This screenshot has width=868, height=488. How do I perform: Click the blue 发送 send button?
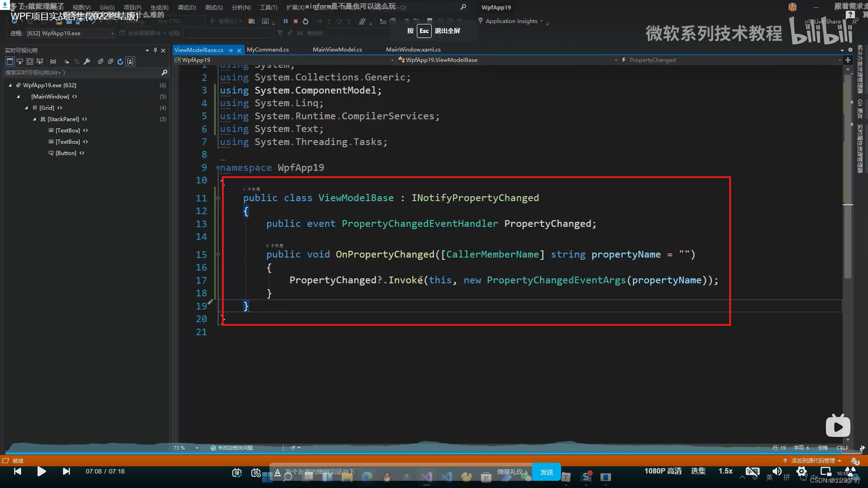(546, 472)
